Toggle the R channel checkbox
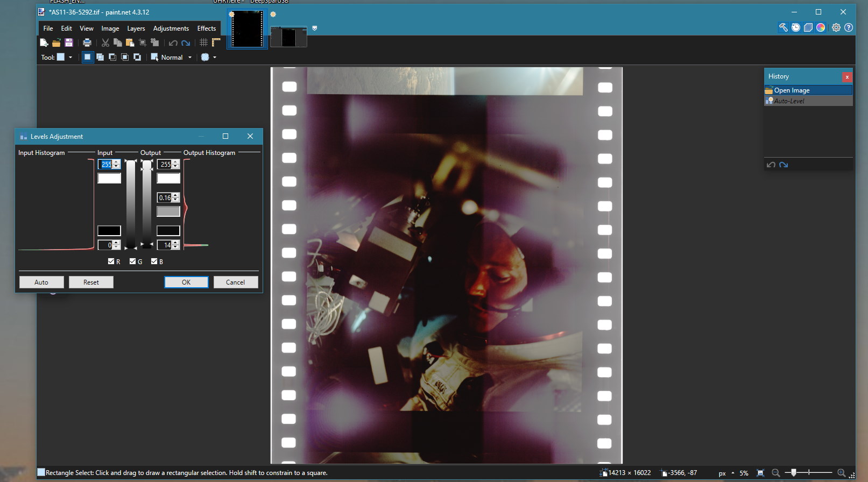868x482 pixels. [111, 261]
